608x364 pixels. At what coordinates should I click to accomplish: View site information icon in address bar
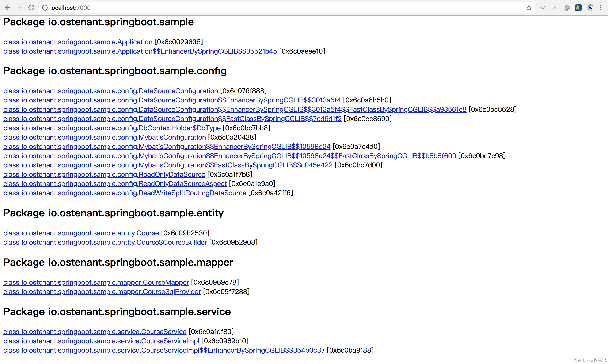45,8
